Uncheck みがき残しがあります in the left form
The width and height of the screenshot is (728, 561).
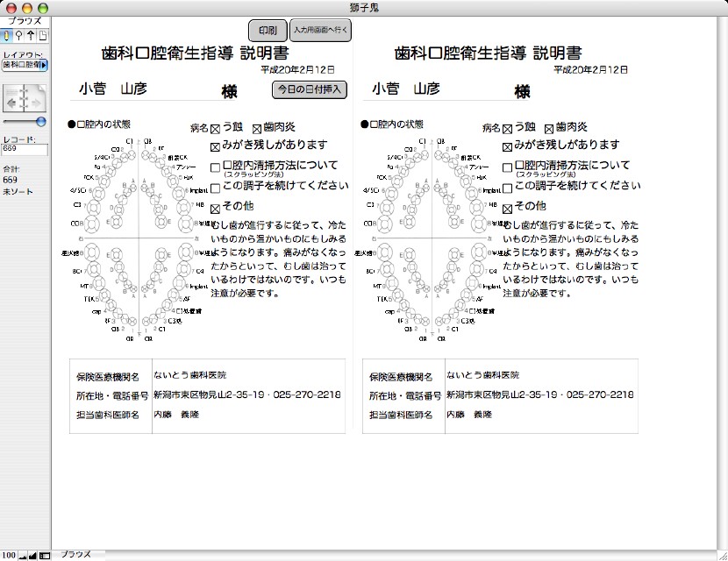click(215, 147)
